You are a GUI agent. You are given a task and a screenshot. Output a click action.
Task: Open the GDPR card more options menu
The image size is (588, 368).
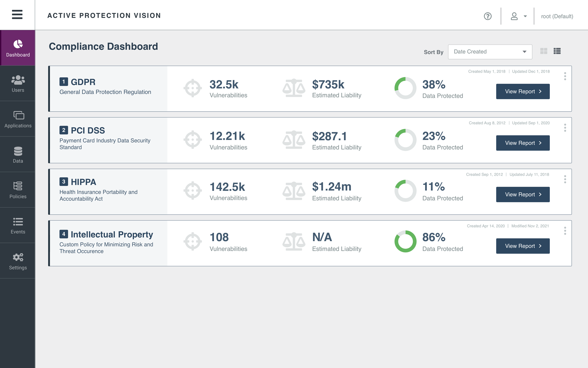pos(565,76)
